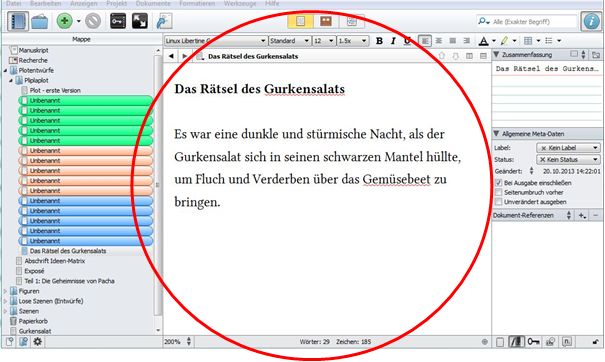Open the keywords key icon in the toolbar
Screen dimensions: 605x362
118,21
